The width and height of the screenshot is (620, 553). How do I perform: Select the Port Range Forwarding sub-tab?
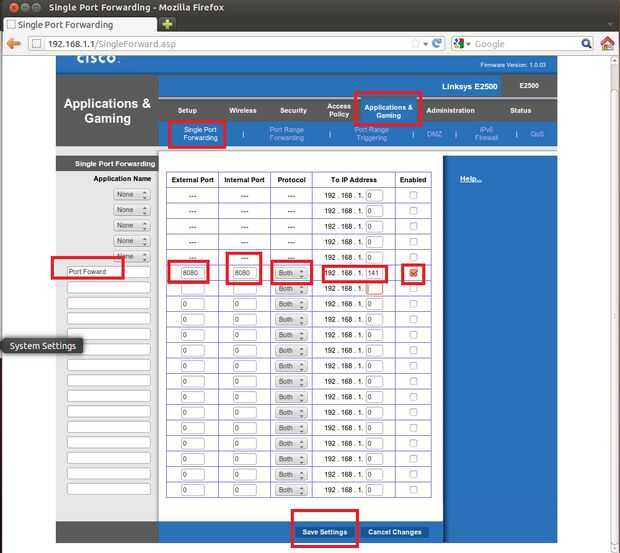click(287, 134)
